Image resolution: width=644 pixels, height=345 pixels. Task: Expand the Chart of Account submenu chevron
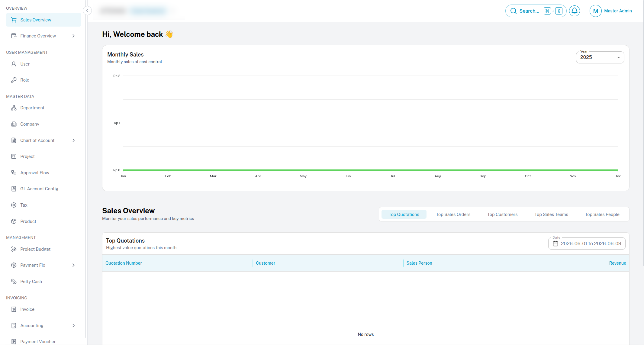coord(74,140)
